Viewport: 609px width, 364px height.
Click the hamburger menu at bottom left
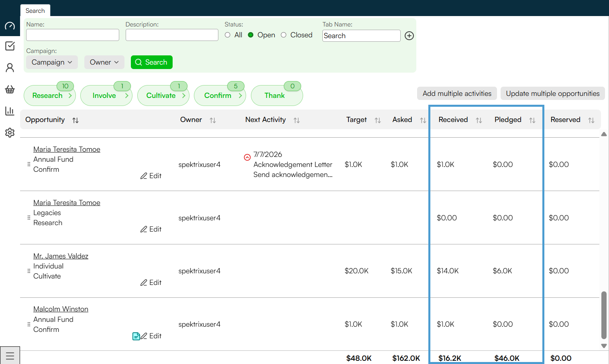tap(10, 356)
